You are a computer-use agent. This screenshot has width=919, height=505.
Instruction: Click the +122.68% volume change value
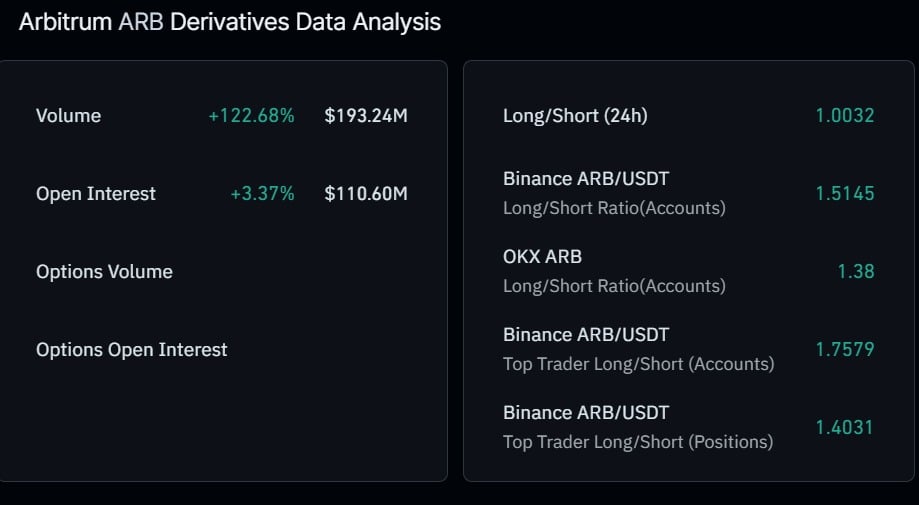tap(251, 115)
